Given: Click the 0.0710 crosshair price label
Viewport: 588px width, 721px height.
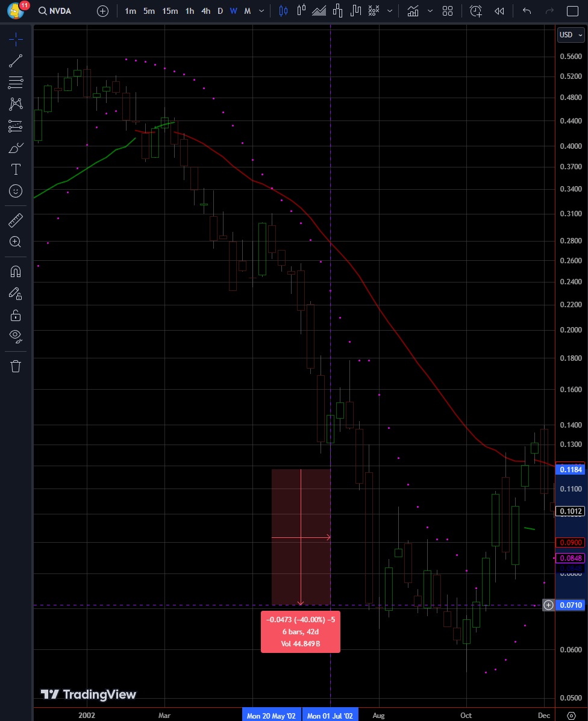Looking at the screenshot, I should pyautogui.click(x=571, y=605).
